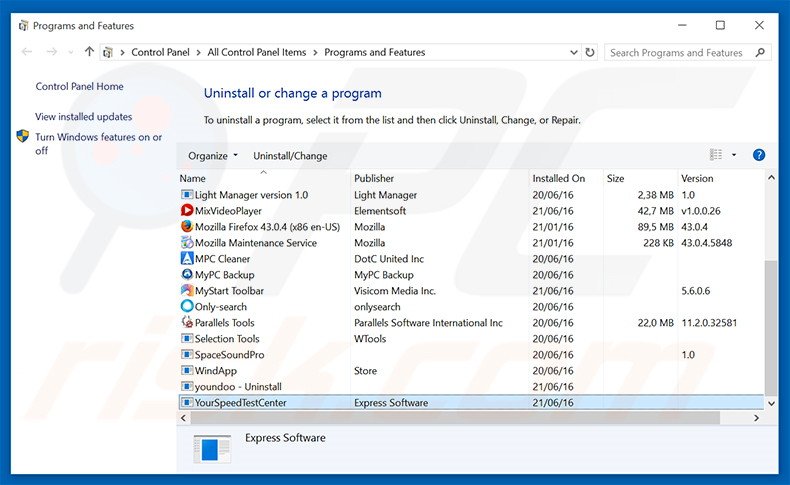Click the 43.0.4.5848 version cell
790x485 pixels.
(x=706, y=243)
